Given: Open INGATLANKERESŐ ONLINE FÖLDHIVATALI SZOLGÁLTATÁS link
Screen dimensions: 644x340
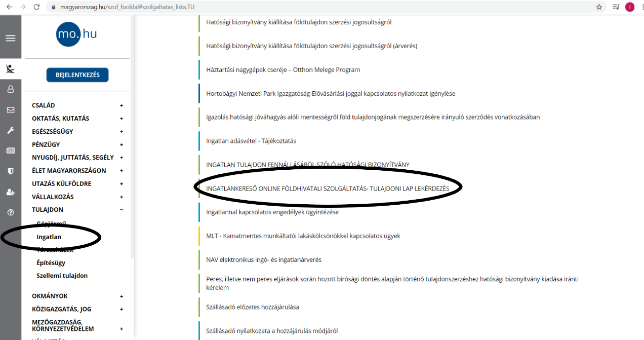Looking at the screenshot, I should (x=328, y=188).
